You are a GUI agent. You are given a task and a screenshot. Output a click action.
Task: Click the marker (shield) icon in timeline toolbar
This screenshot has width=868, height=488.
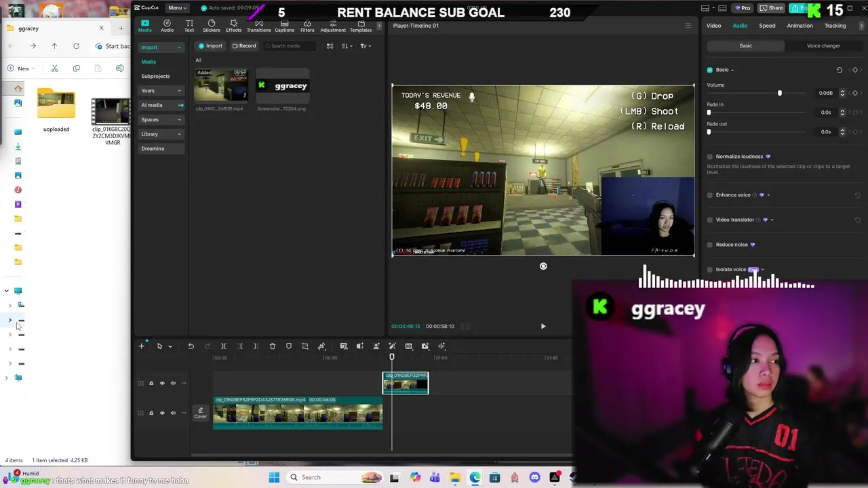289,346
